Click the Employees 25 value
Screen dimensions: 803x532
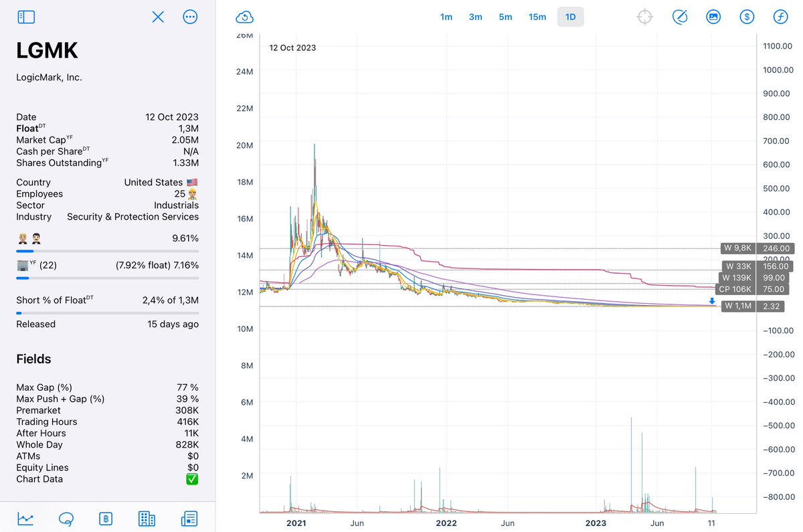tap(186, 194)
